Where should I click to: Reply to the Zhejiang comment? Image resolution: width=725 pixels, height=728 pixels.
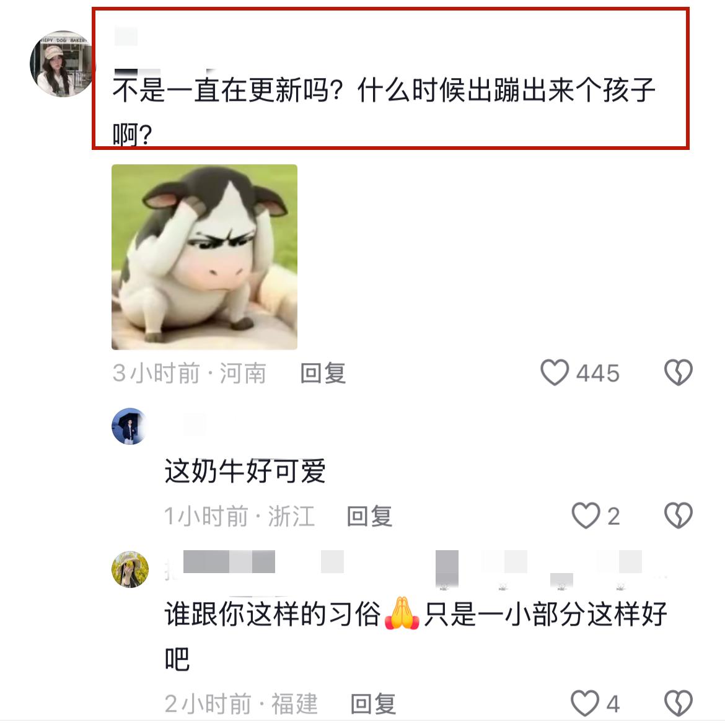pos(370,516)
